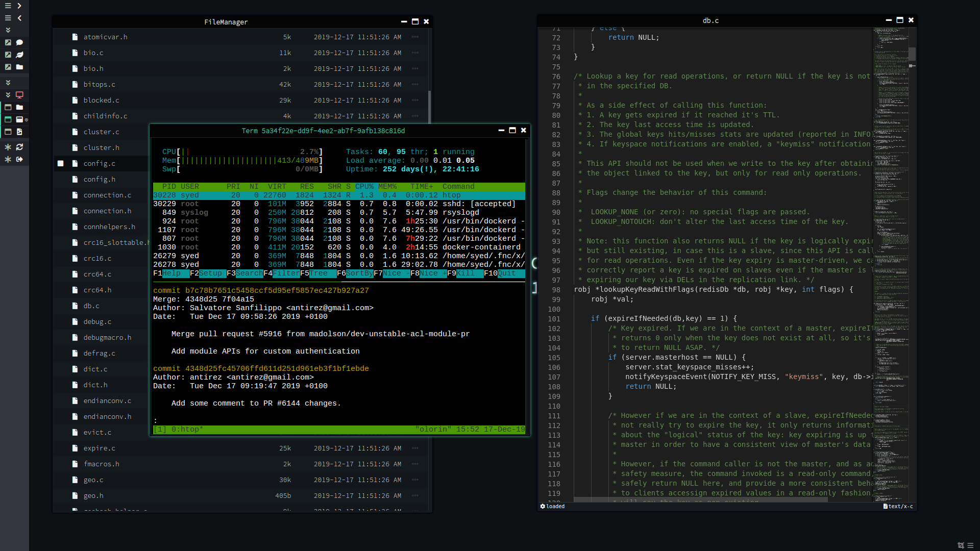Viewport: 980px width, 551px height.
Task: Switch to db.c document window via sidebar icon
Action: pyautogui.click(x=19, y=132)
